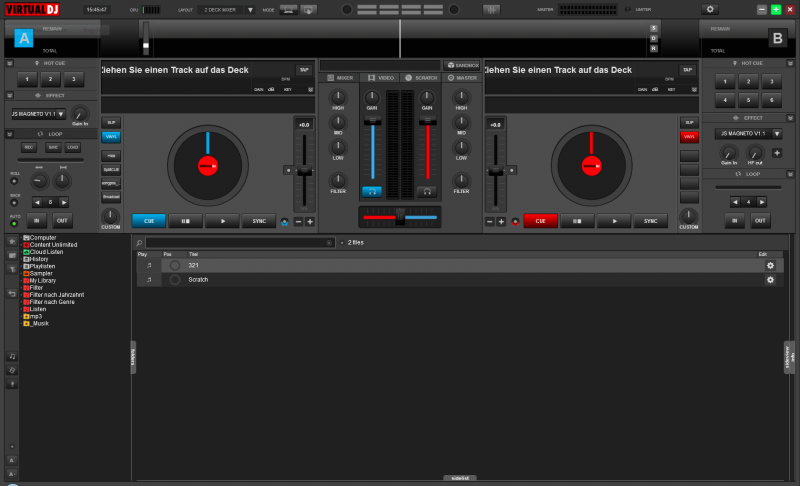Click the pitch minus icon on deck A

pyautogui.click(x=298, y=221)
